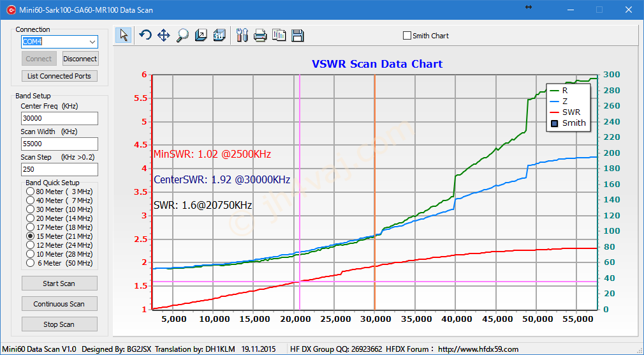Click the R legend entry
The width and height of the screenshot is (644, 355).
click(x=559, y=91)
